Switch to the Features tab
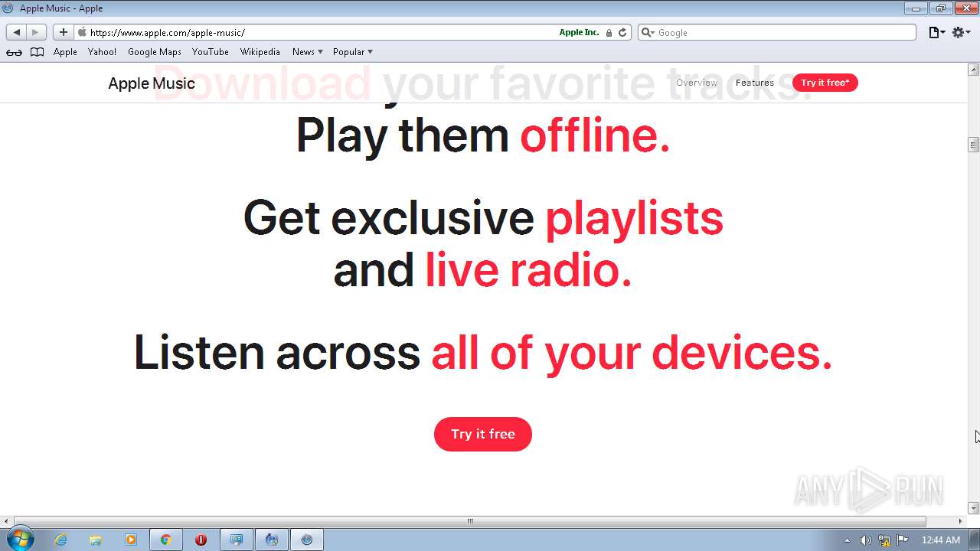 pyautogui.click(x=755, y=83)
